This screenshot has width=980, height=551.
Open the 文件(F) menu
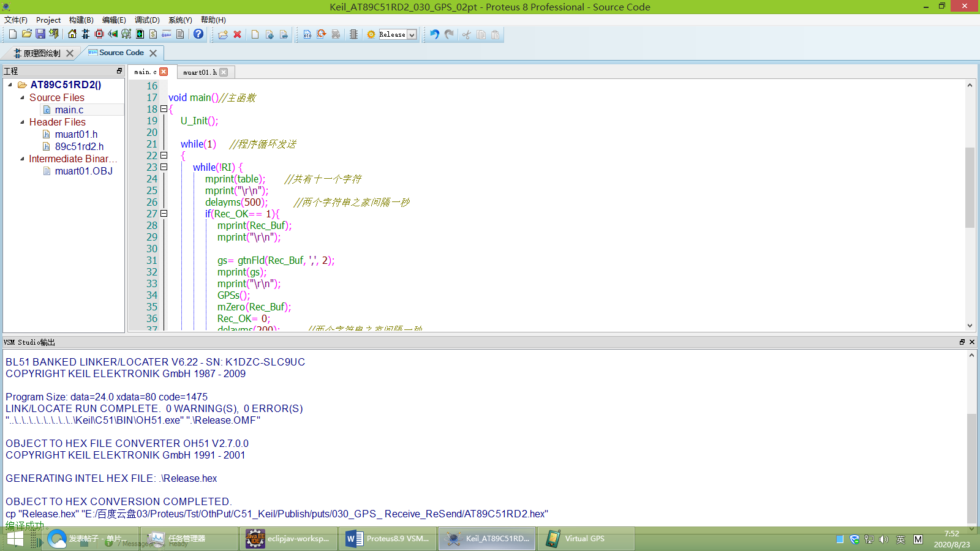(16, 20)
